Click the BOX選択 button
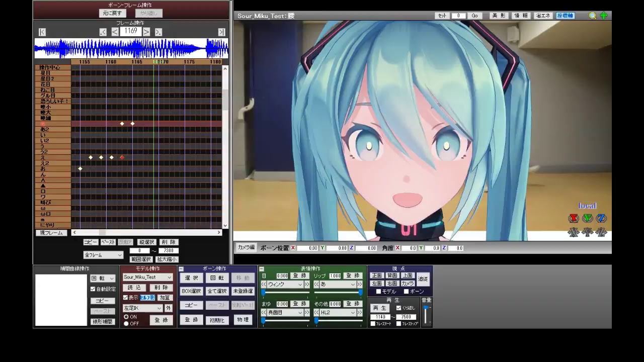644x362 pixels. click(x=191, y=291)
